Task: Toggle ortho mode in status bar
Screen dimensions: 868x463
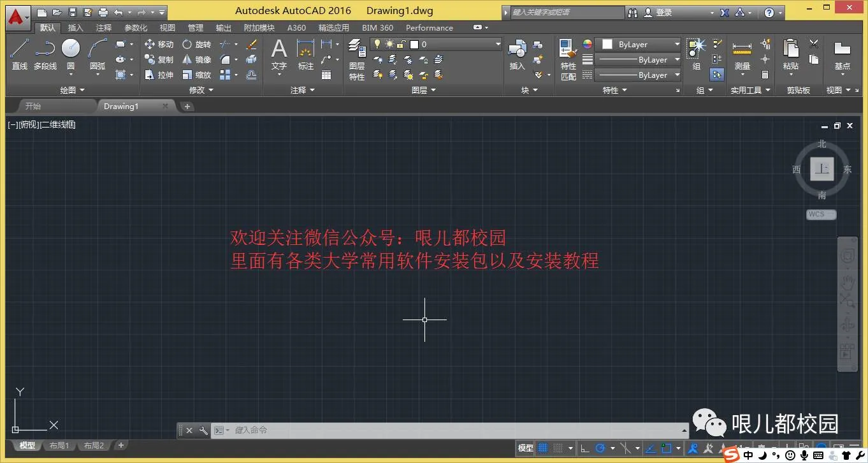Action: 584,448
